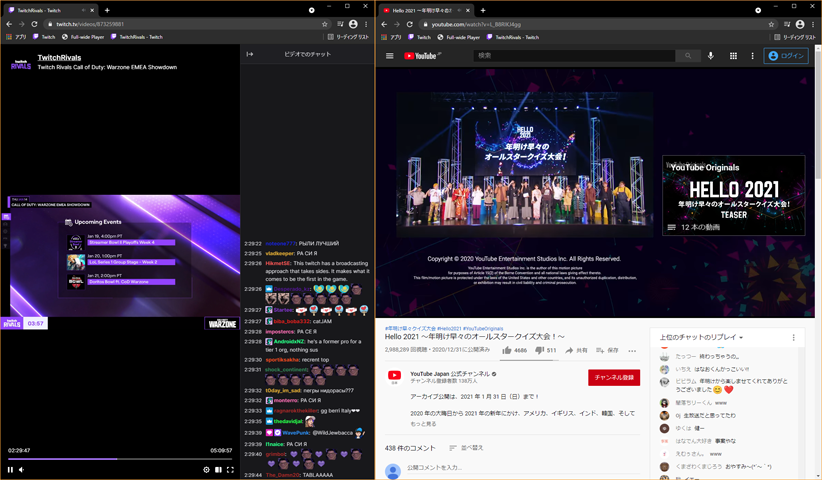Screen dimensions: 822x480
Task: Open YouTube settings three-dot menu
Action: tap(752, 56)
